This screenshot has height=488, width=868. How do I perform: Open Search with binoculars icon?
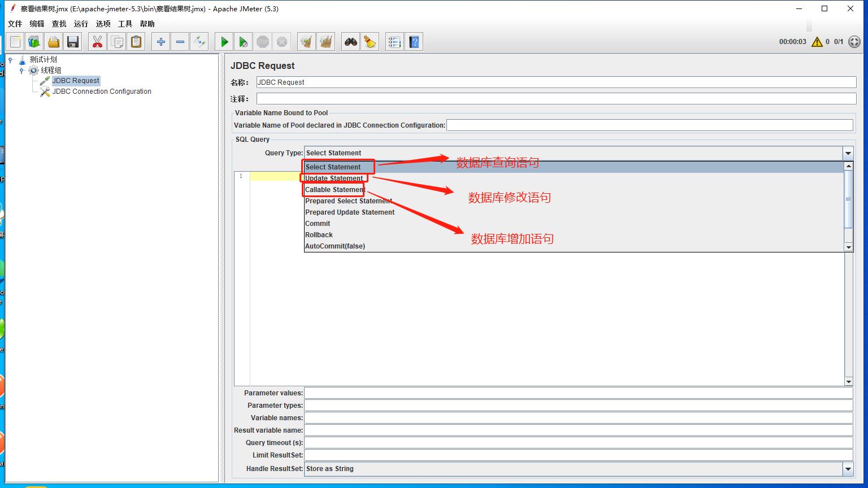(351, 42)
